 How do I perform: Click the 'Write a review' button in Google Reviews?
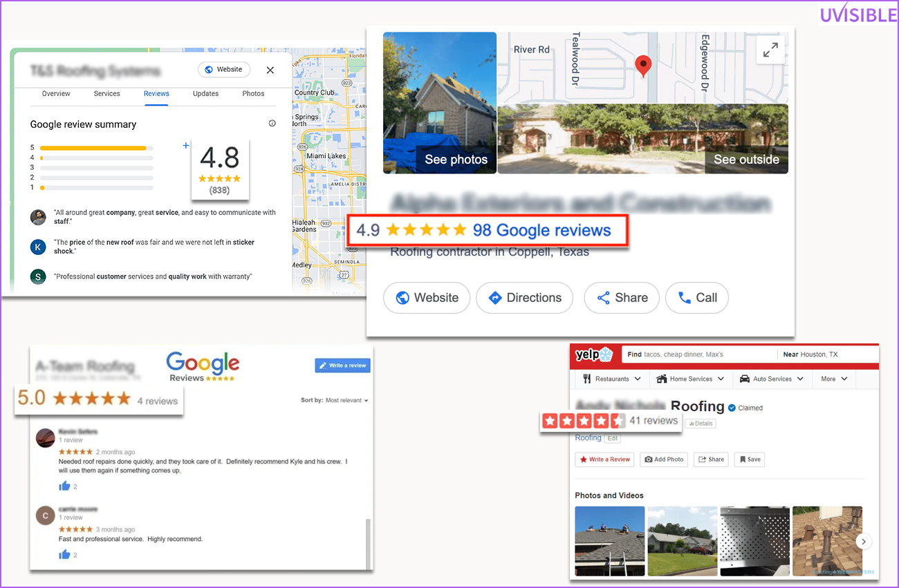342,366
